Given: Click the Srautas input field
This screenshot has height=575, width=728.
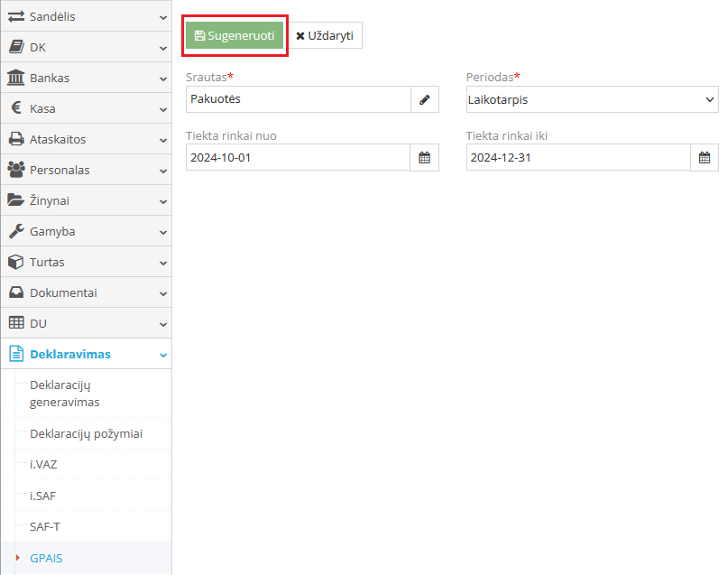Looking at the screenshot, I should point(299,99).
